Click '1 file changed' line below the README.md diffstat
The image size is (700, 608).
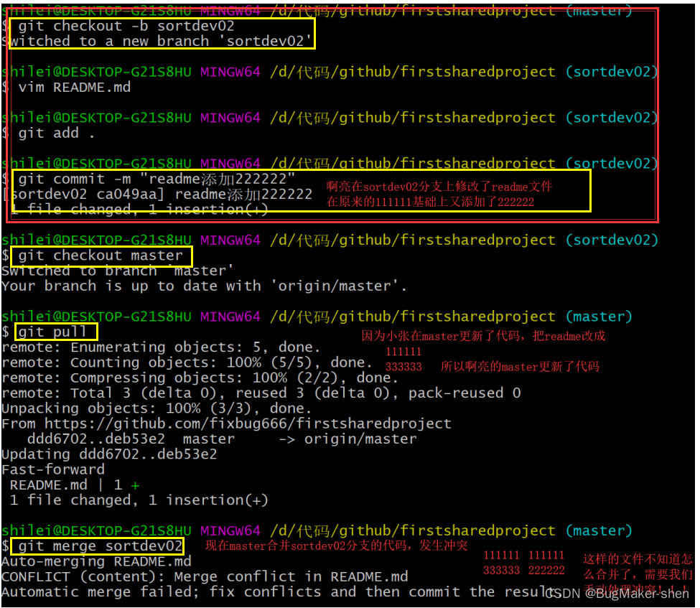[139, 500]
